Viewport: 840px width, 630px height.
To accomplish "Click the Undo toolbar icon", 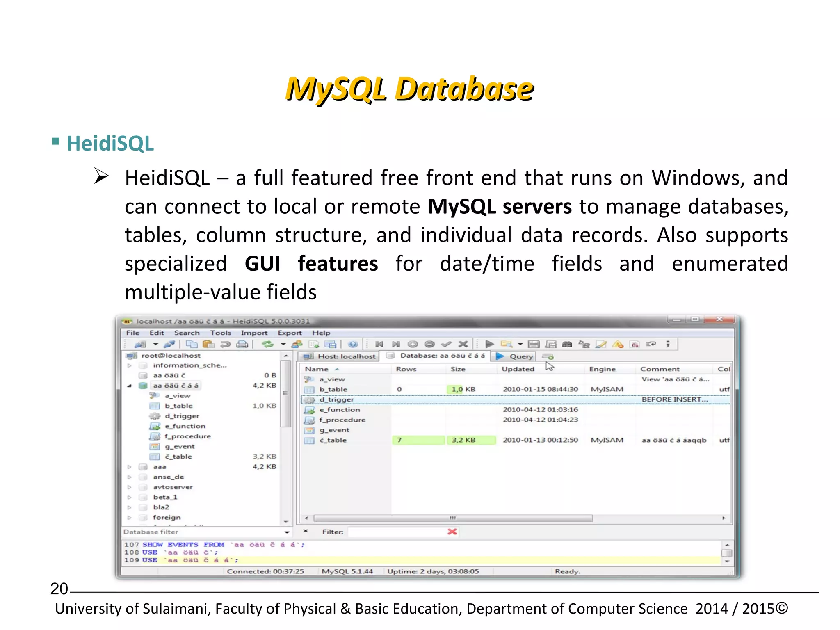I will point(225,344).
